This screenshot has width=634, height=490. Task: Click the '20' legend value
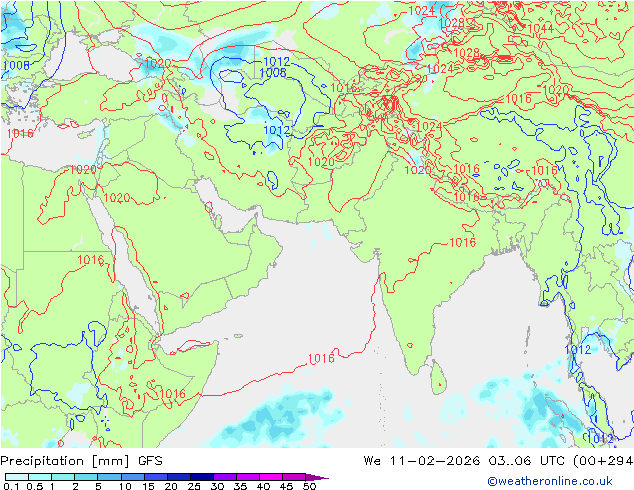(171, 486)
